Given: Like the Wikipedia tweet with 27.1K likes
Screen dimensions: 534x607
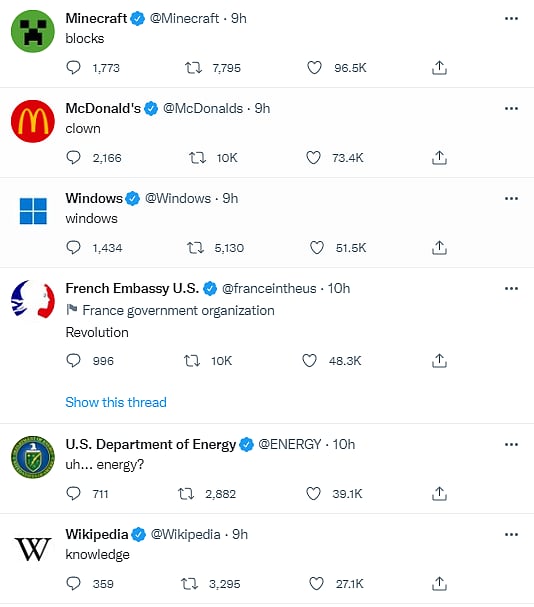Looking at the screenshot, I should pos(316,584).
